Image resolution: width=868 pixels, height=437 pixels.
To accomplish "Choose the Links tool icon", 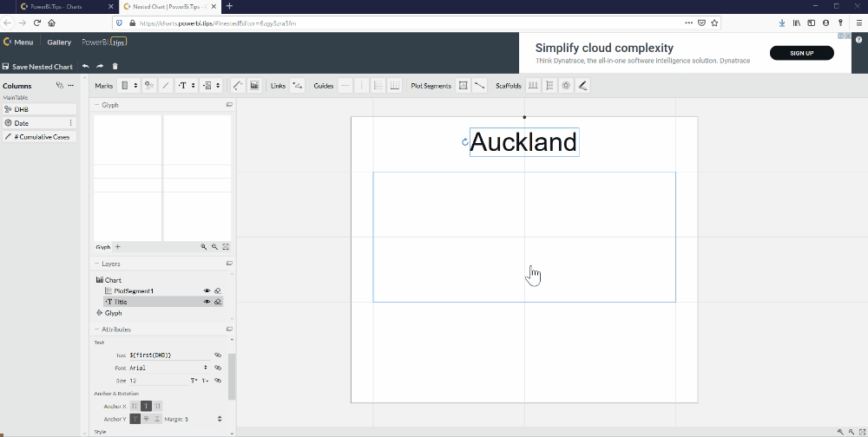I will [297, 85].
